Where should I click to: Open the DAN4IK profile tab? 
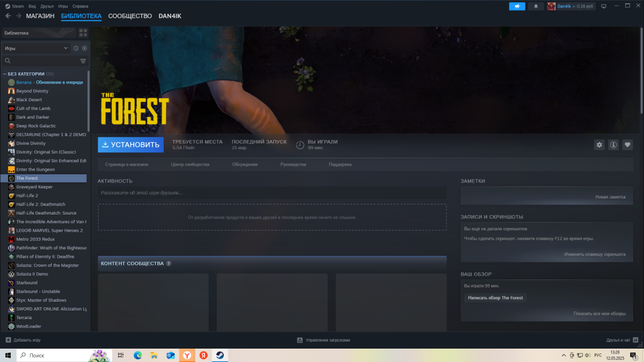click(170, 16)
